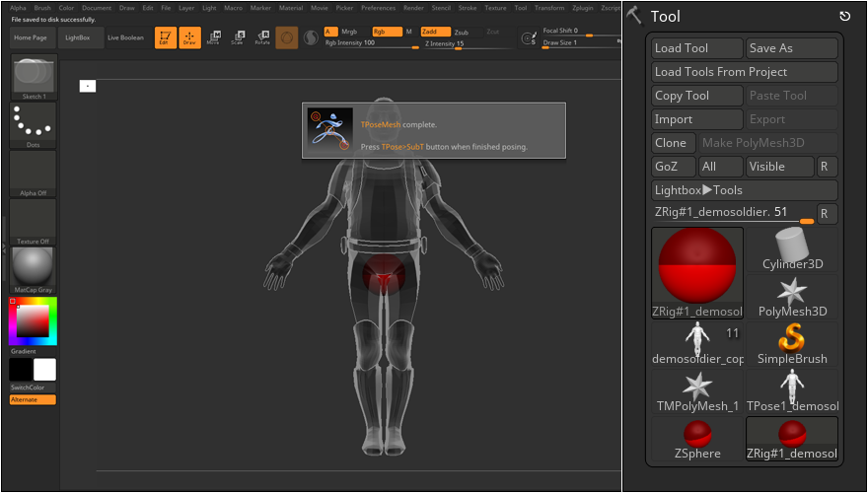The height and width of the screenshot is (493, 868).
Task: Open the Dots stroke selector
Action: (34, 125)
